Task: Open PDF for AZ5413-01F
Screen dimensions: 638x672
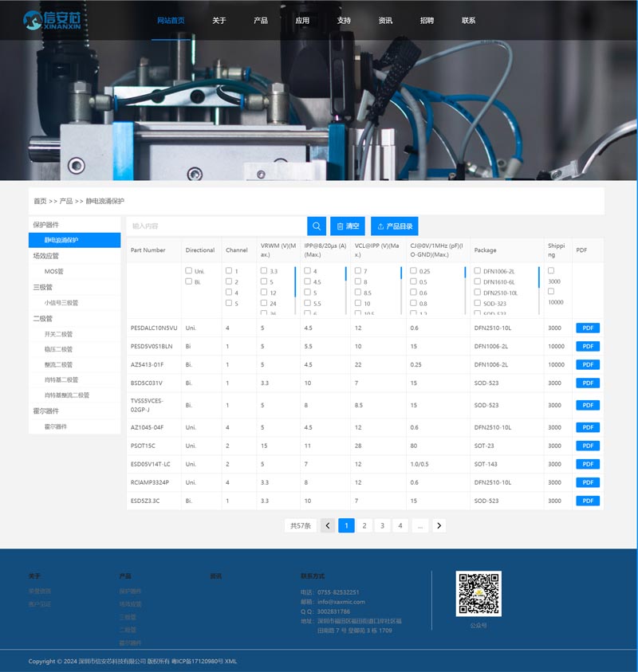Action: click(x=588, y=365)
